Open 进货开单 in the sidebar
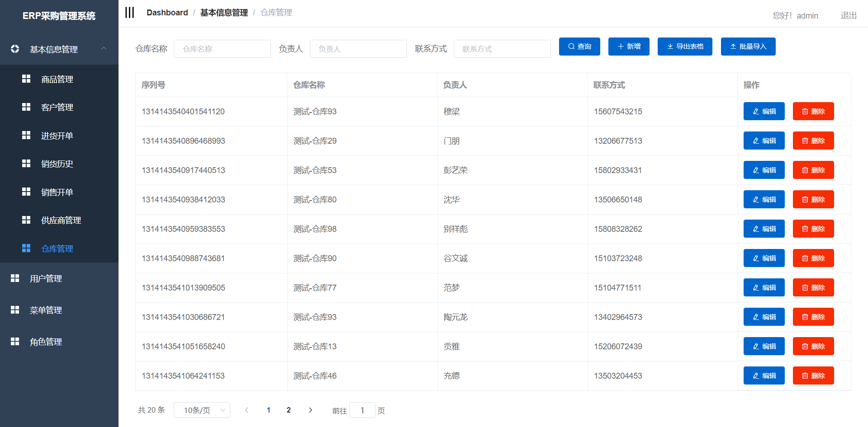 point(57,136)
